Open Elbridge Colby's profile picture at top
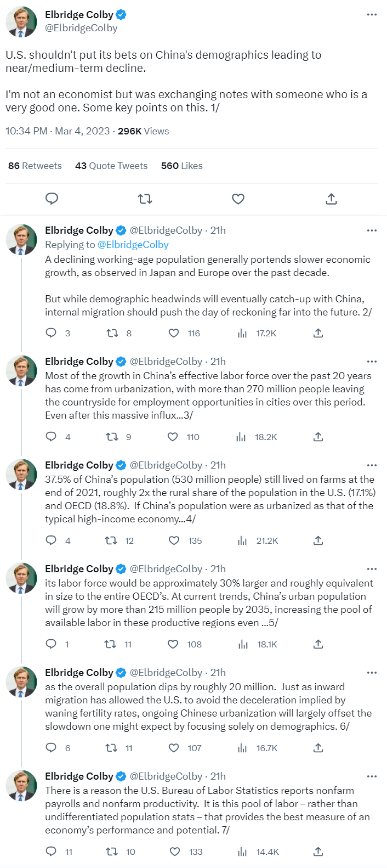Image resolution: width=387 pixels, height=868 pixels. (21, 22)
